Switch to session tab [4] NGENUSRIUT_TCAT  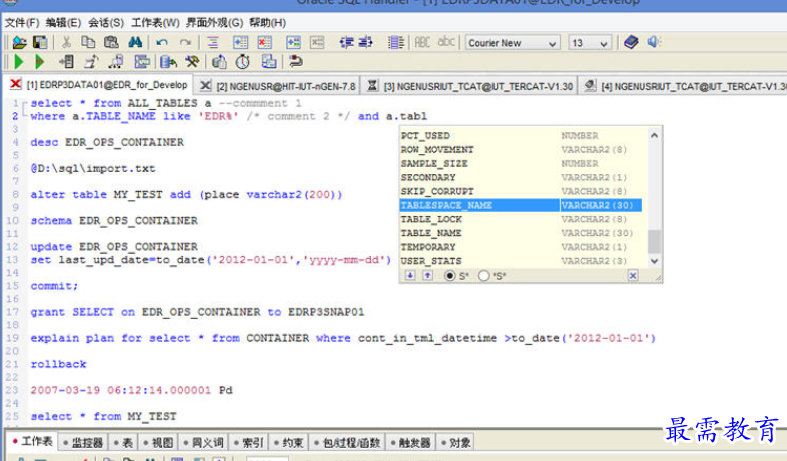click(683, 86)
